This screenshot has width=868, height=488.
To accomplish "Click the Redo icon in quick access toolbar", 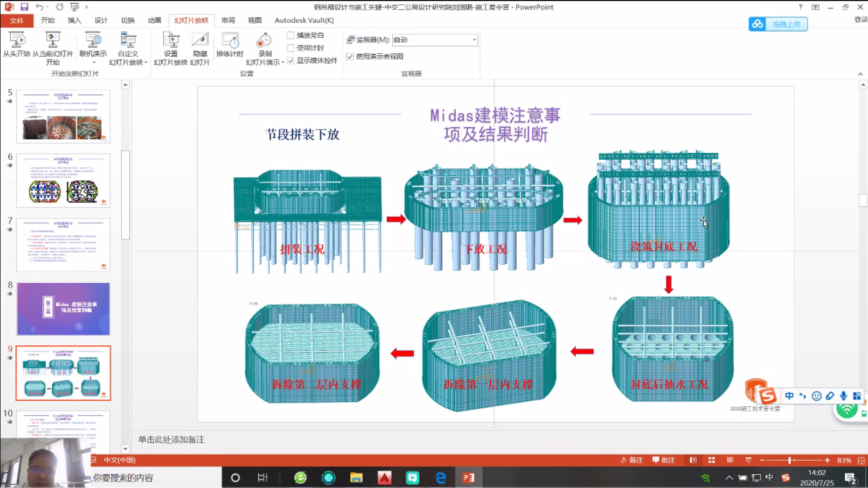I will [60, 7].
